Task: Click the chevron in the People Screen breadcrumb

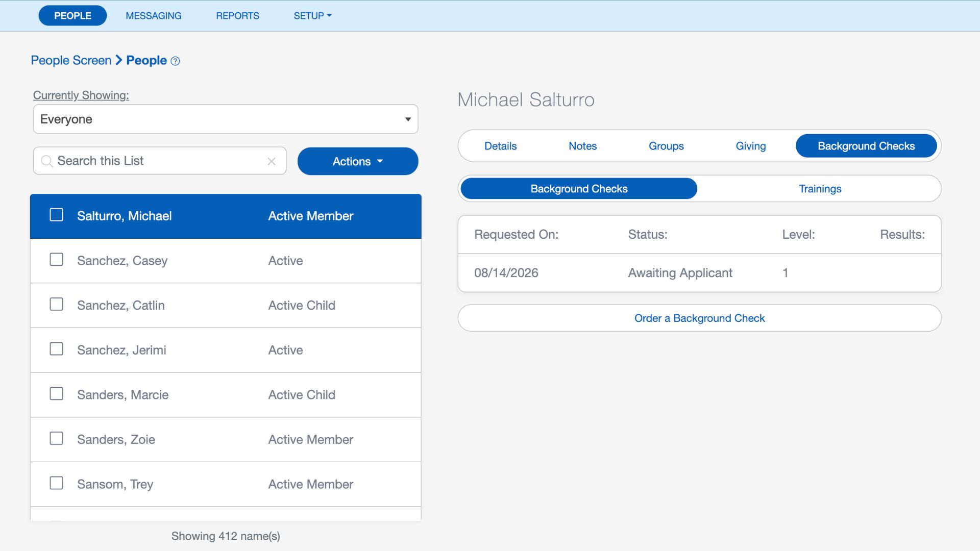Action: pos(119,60)
